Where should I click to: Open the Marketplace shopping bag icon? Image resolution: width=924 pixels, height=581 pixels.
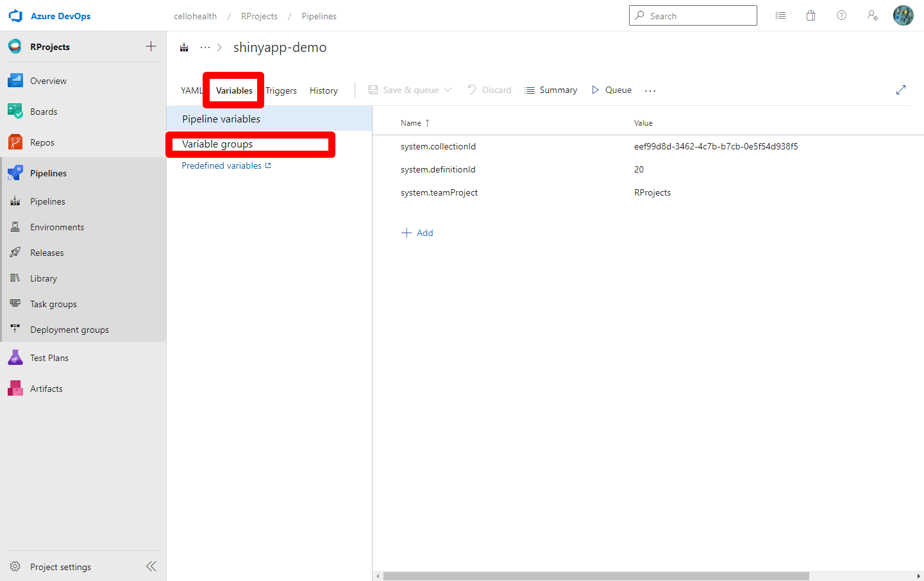click(x=811, y=15)
